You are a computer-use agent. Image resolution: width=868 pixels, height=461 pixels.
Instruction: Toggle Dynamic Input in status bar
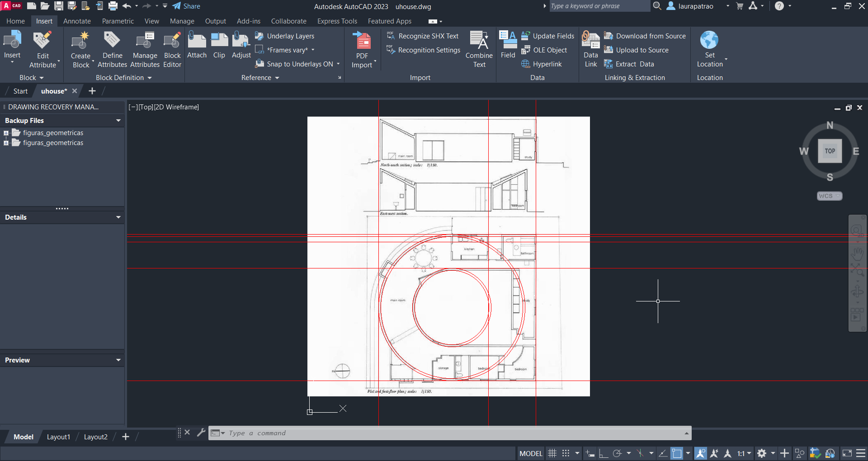pos(590,453)
